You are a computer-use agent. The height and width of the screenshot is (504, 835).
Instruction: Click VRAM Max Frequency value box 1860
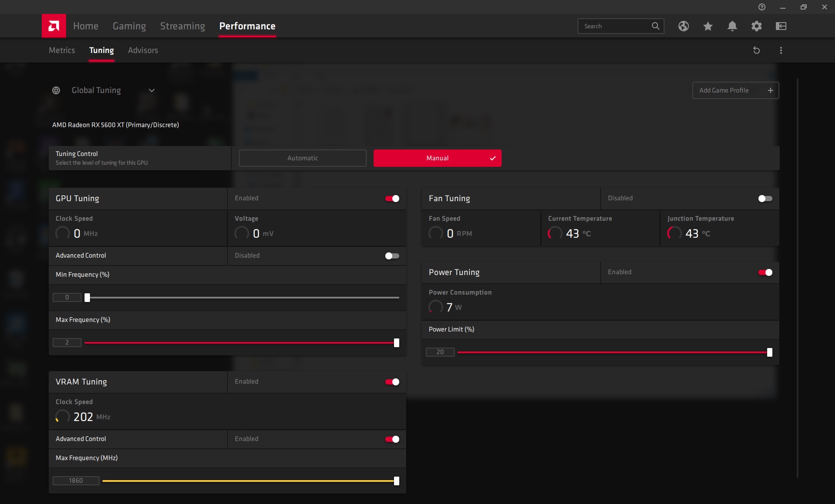pos(76,481)
